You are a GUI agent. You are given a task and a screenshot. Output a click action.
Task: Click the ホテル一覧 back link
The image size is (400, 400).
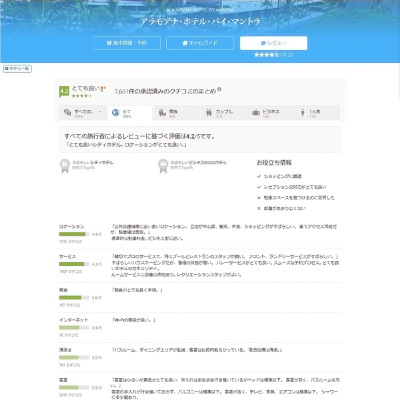pyautogui.click(x=17, y=69)
